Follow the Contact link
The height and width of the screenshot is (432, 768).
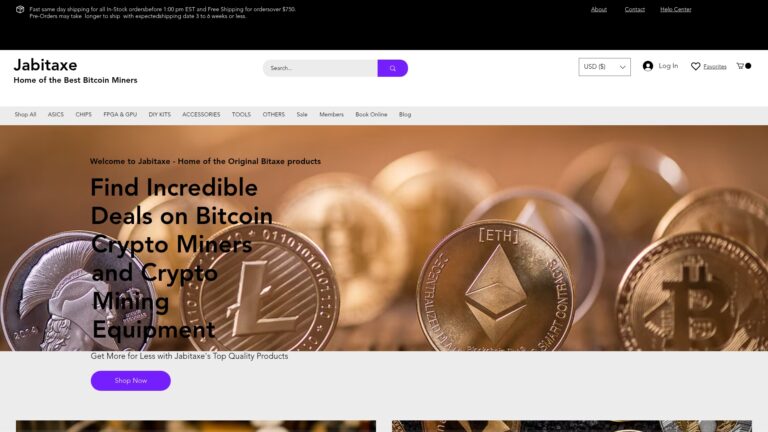coord(634,9)
